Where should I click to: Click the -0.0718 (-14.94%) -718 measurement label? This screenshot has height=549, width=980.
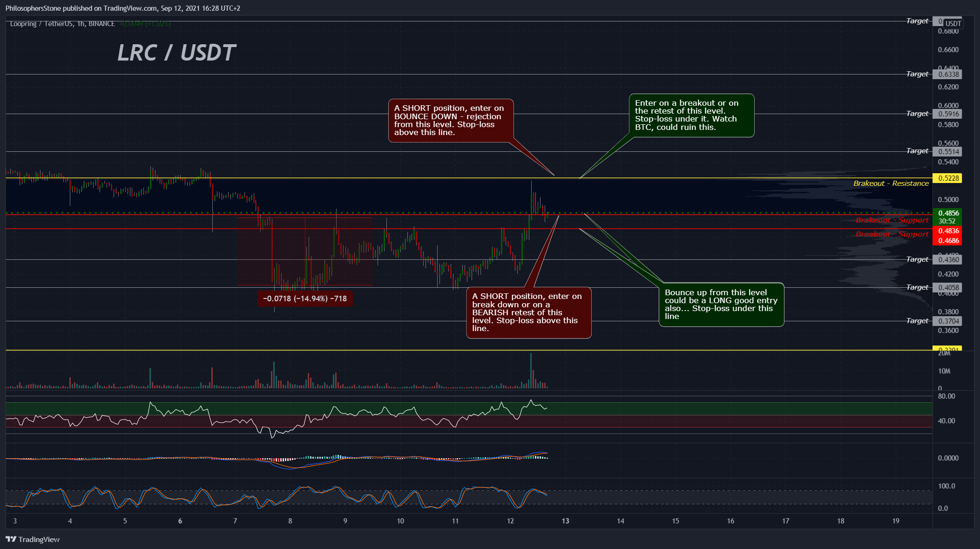click(x=305, y=299)
